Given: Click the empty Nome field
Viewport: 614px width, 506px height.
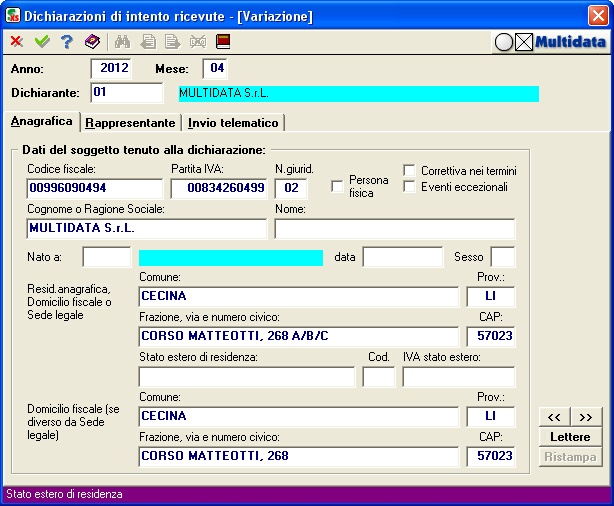Looking at the screenshot, I should coord(395,229).
